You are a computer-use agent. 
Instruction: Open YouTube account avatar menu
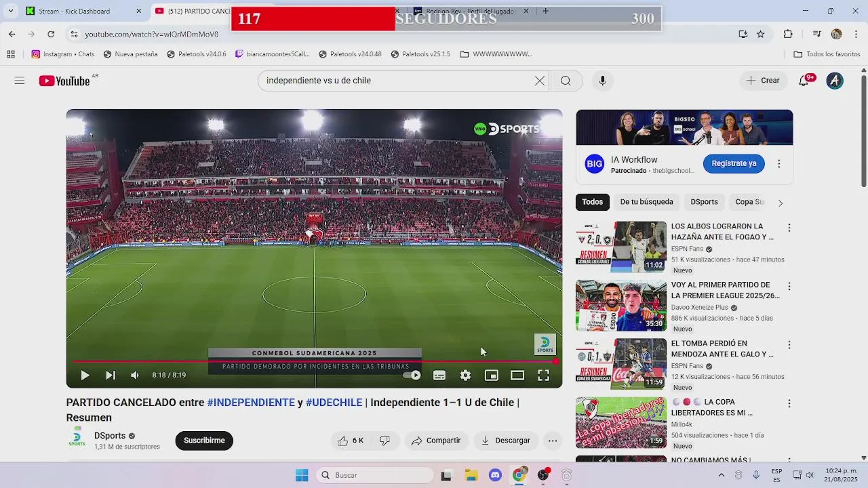[835, 81]
